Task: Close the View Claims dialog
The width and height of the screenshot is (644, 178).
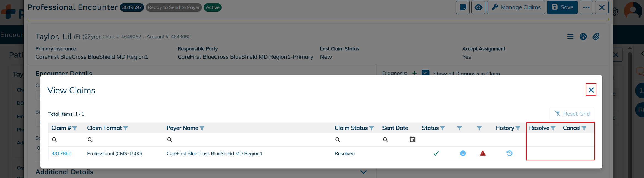Action: (x=591, y=90)
